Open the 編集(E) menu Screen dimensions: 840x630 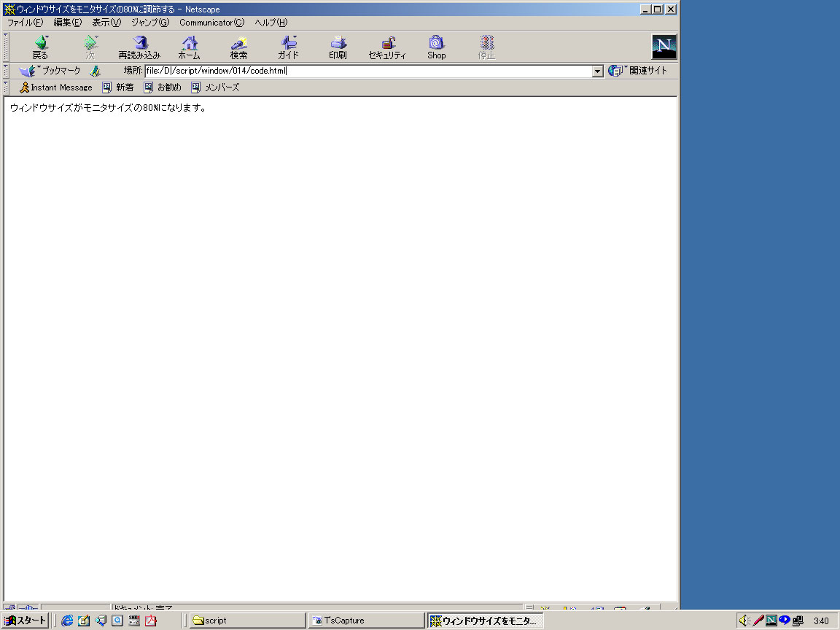(68, 23)
